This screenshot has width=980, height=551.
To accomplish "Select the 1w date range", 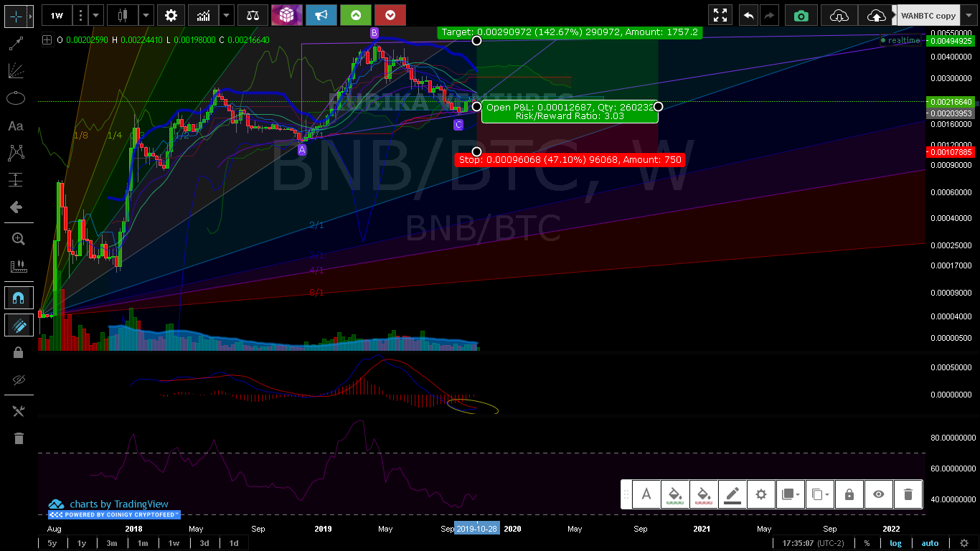I will click(174, 543).
